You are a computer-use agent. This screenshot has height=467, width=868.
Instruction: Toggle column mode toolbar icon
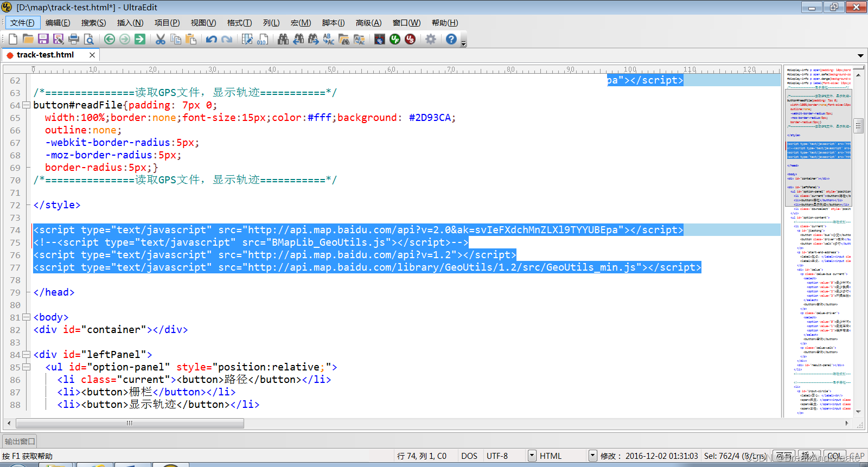[x=247, y=39]
